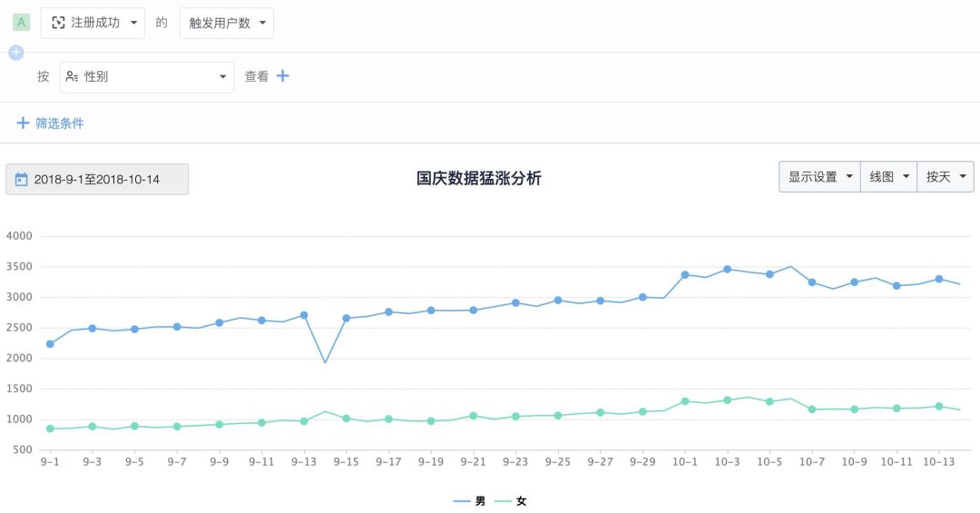Click the 2018-9-1至2018-10-14 date range button
This screenshot has height=513, width=980.
[97, 180]
